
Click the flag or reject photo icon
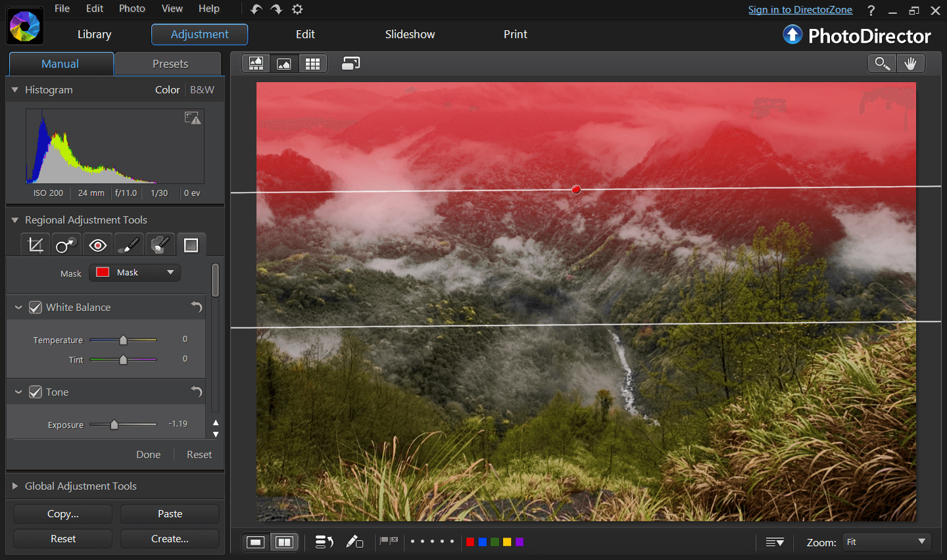point(389,541)
